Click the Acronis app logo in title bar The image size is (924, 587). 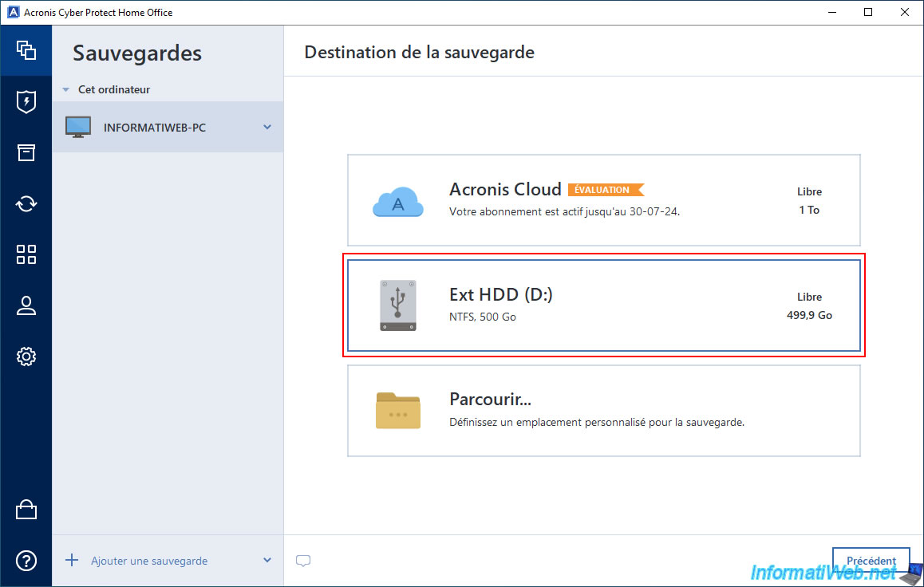point(13,13)
